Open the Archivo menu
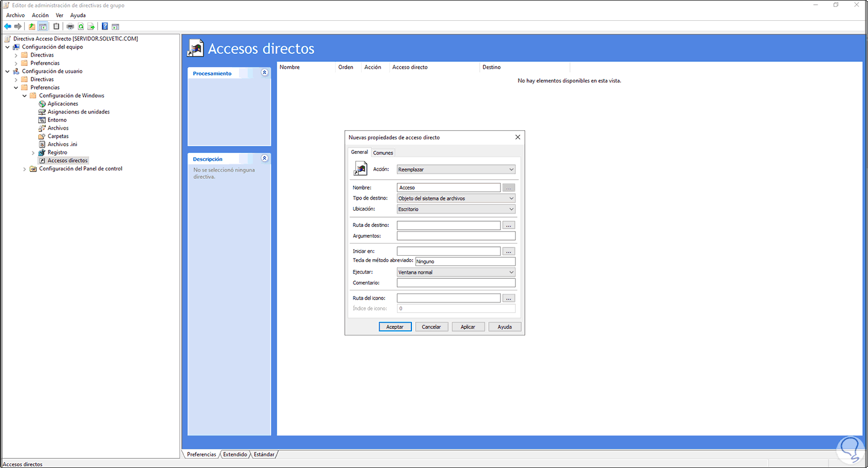The height and width of the screenshot is (468, 868). pyautogui.click(x=16, y=15)
